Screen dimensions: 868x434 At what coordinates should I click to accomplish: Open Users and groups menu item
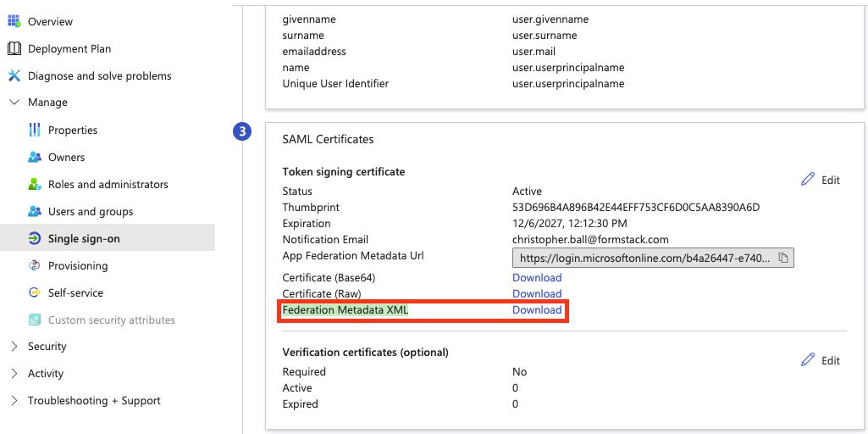[90, 211]
